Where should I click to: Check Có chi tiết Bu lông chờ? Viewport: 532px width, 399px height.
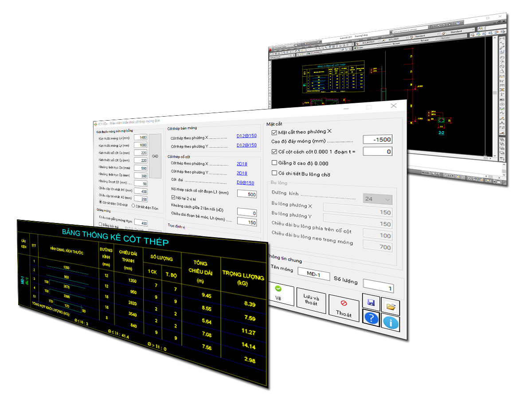click(274, 173)
